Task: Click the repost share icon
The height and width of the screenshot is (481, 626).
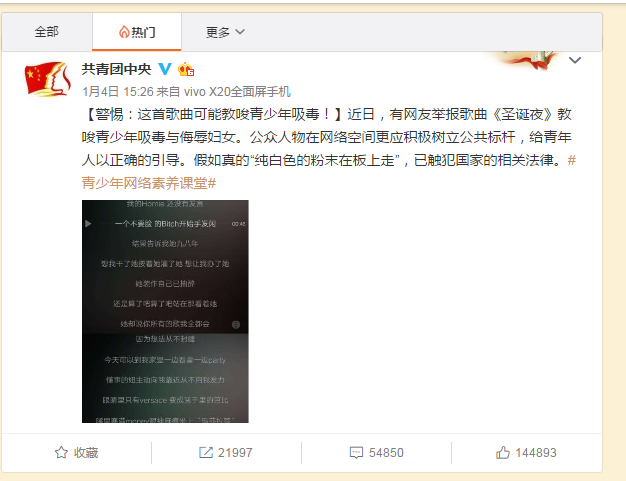Action: point(206,453)
